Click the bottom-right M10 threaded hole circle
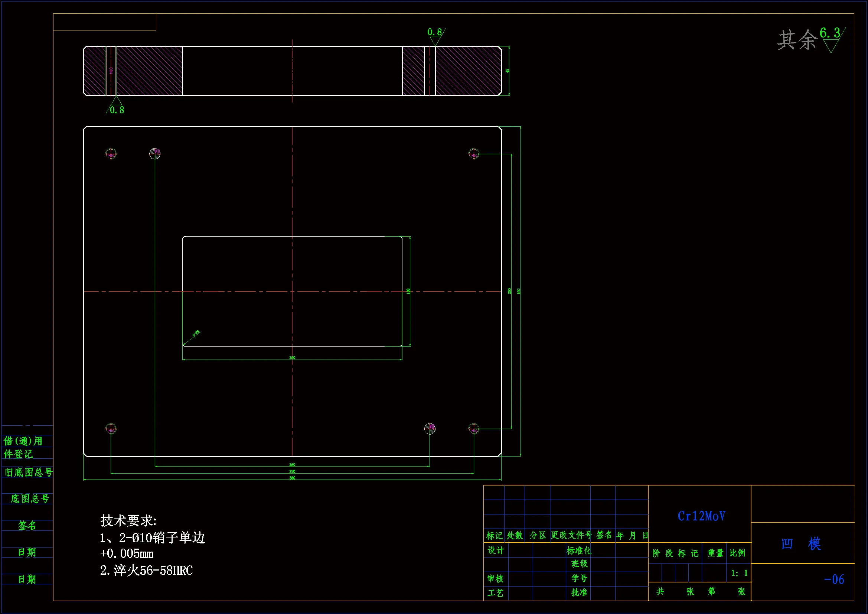This screenshot has height=614, width=868. click(x=474, y=429)
